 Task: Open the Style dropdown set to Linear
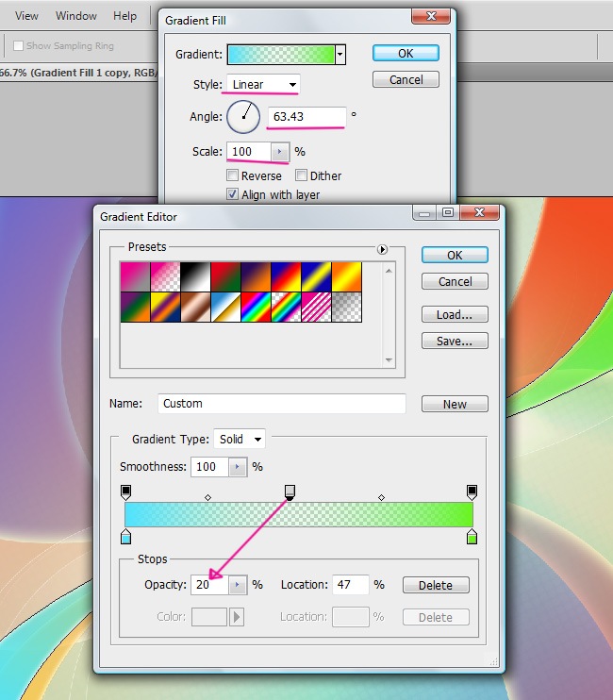[262, 85]
